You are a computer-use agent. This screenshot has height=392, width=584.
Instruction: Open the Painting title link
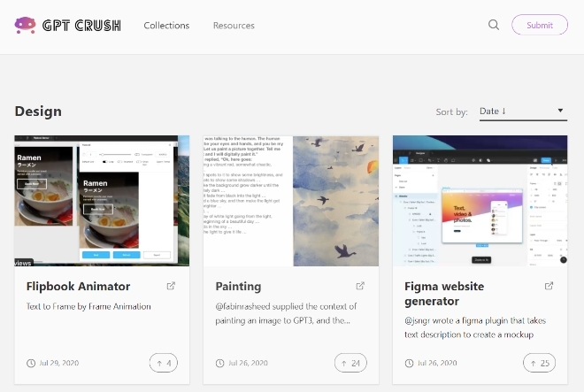238,286
